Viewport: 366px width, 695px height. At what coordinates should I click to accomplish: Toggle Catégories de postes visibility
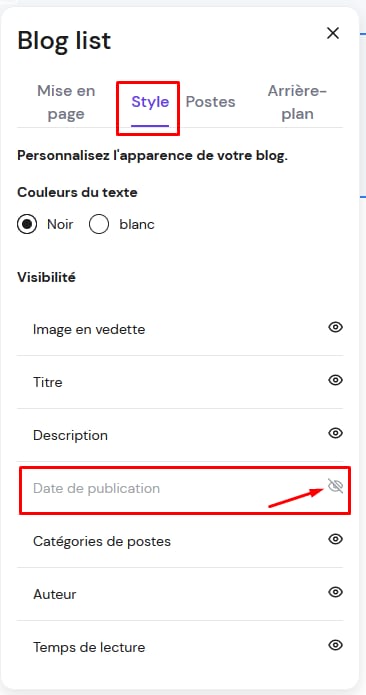click(x=335, y=539)
